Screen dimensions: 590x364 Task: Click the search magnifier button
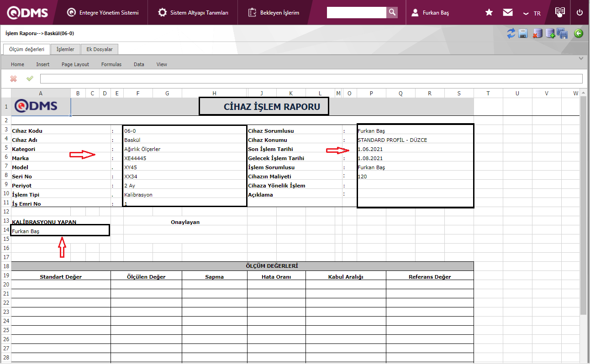(x=392, y=13)
